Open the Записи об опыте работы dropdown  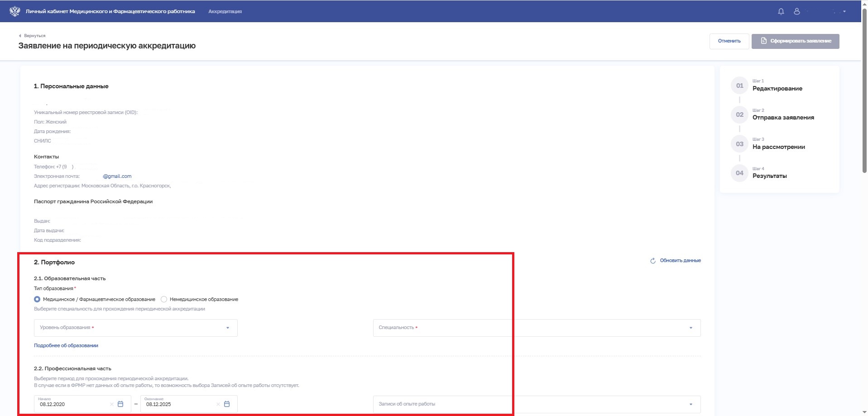(x=537, y=404)
